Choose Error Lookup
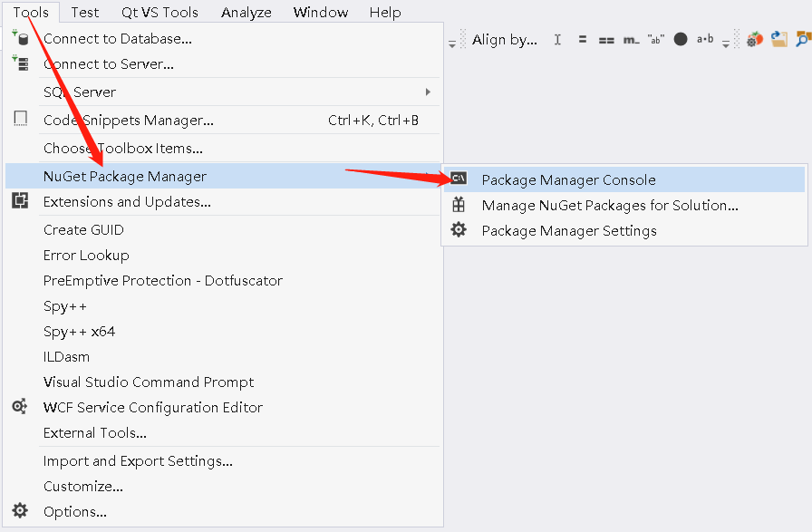 (x=223, y=255)
